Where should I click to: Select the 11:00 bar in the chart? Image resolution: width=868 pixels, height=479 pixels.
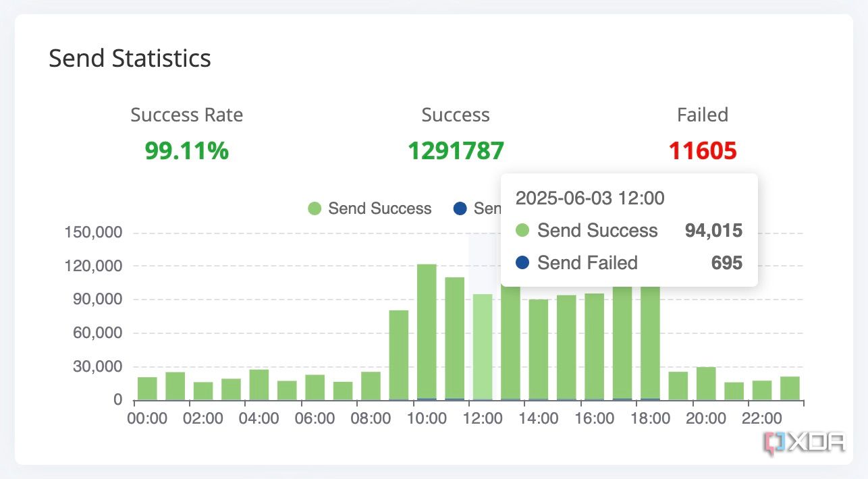tap(455, 339)
